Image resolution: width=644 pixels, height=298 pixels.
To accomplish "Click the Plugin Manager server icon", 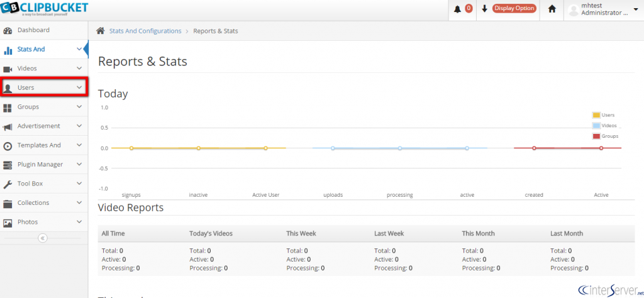I will point(8,165).
